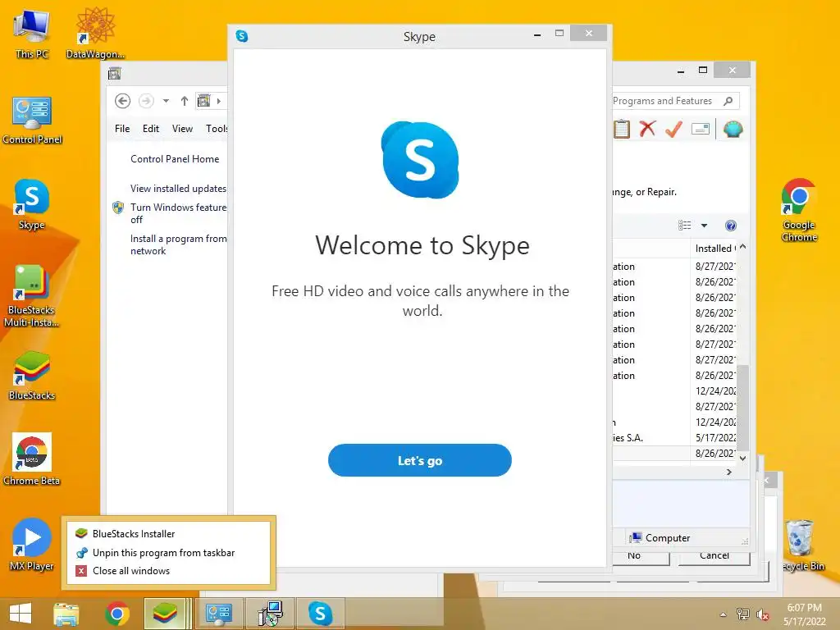
Task: Open Tools menu in Control Panel window
Action: (x=217, y=129)
